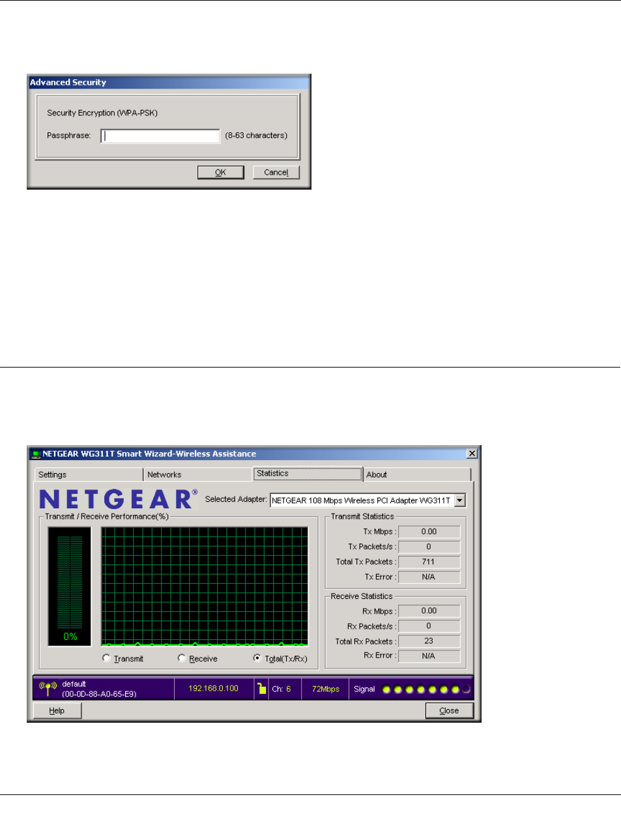The image size is (621, 840).
Task: Click the Transmit/Receive performance graph
Action: [205, 586]
